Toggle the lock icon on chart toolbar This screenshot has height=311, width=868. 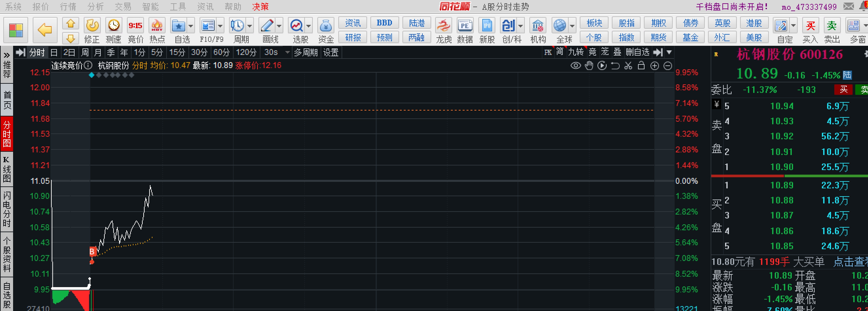coord(641,66)
